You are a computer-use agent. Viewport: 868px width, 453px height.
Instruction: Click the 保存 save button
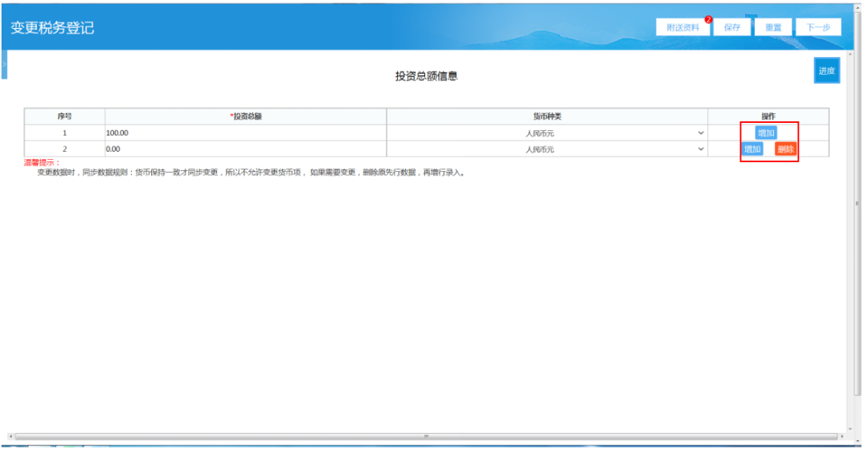732,27
